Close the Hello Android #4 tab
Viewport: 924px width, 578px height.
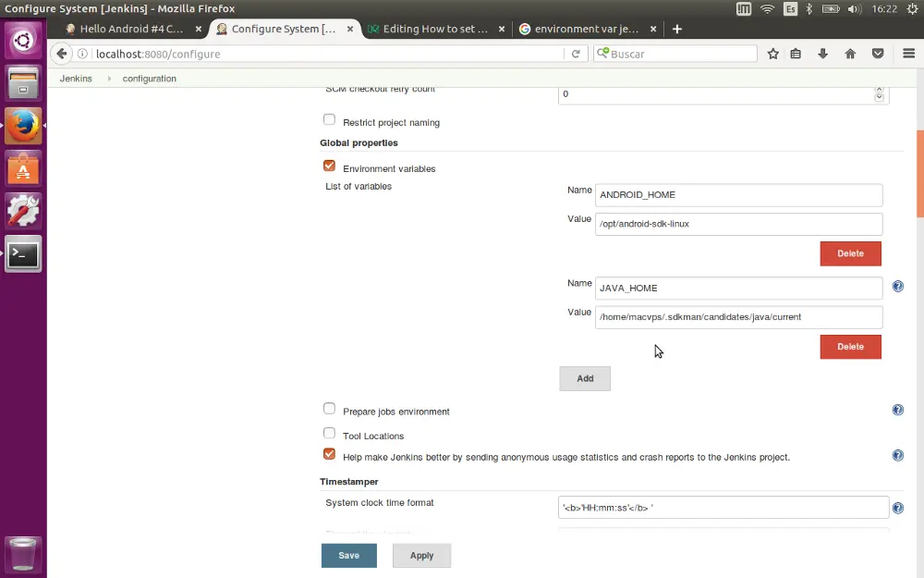[x=199, y=29]
